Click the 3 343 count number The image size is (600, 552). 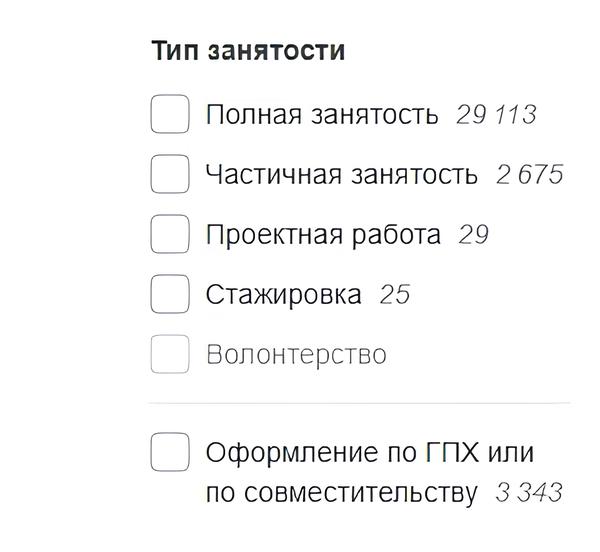coord(529,492)
